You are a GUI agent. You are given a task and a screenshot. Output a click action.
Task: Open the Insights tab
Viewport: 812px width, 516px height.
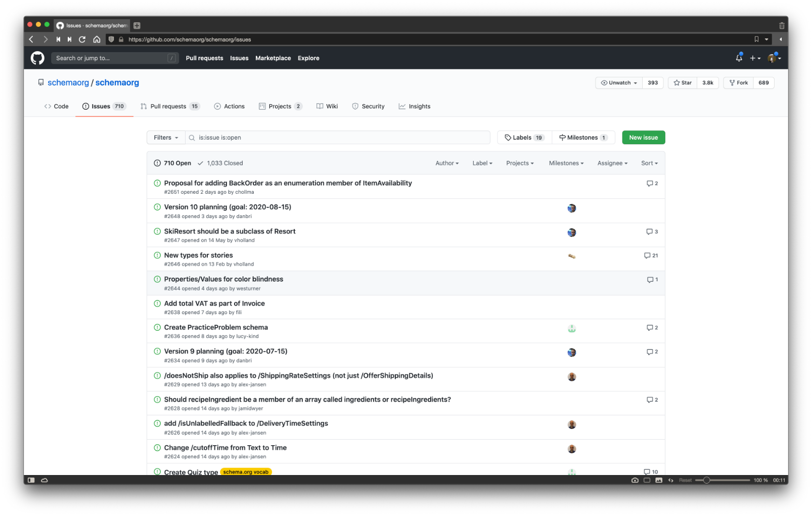(414, 106)
